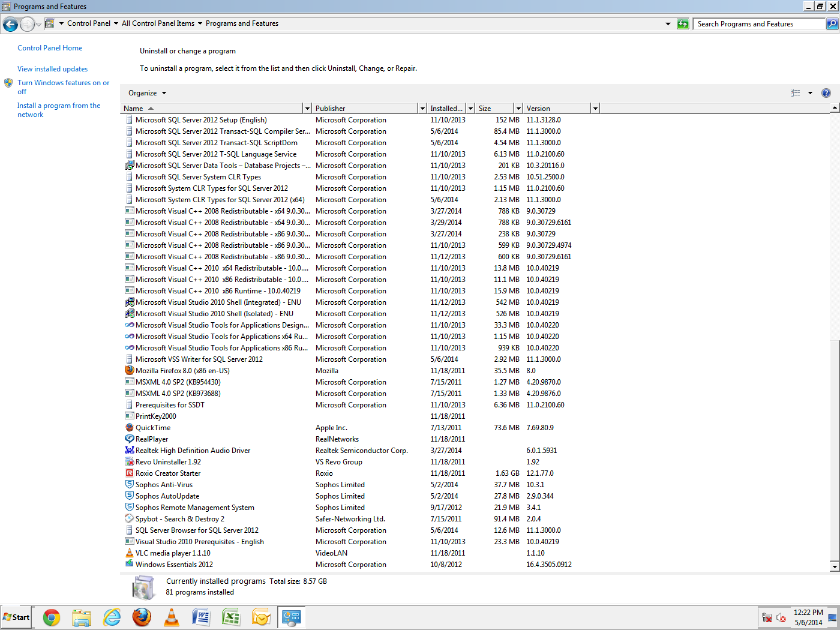Sort by the Publisher column header
The width and height of the screenshot is (840, 630).
pos(365,109)
